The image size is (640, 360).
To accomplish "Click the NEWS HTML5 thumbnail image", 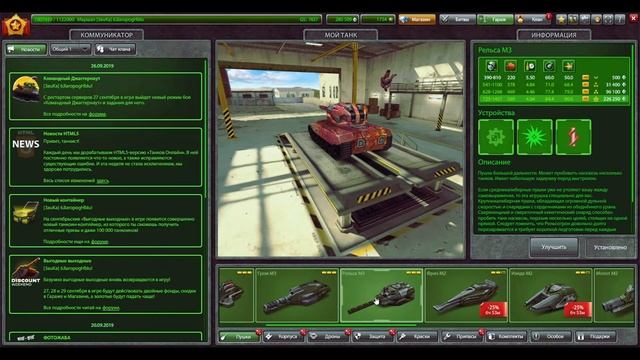I will (26, 144).
